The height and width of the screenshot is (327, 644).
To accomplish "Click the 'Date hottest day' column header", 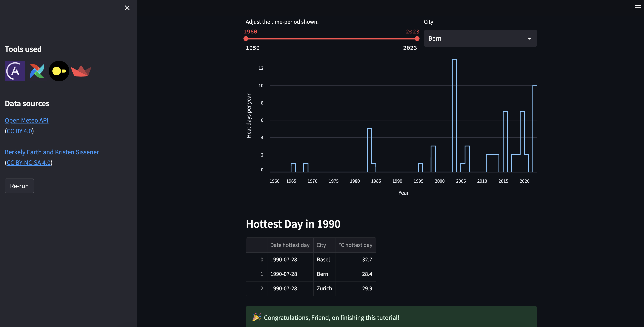I will 290,245.
